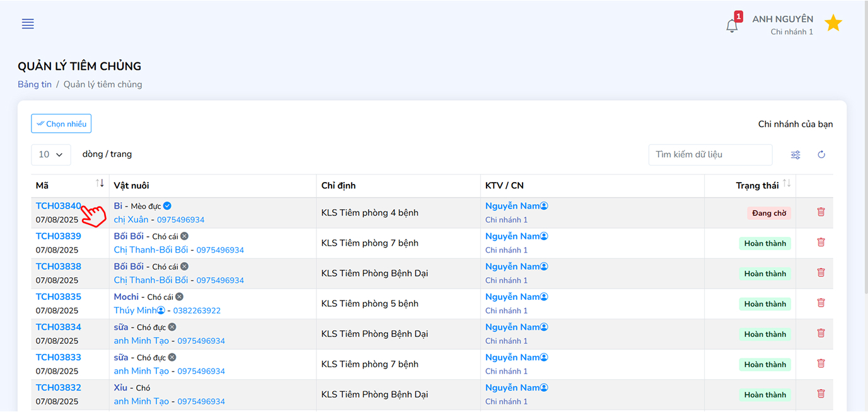
Task: Open the ANH NGUYÊN user account menu
Action: [782, 25]
